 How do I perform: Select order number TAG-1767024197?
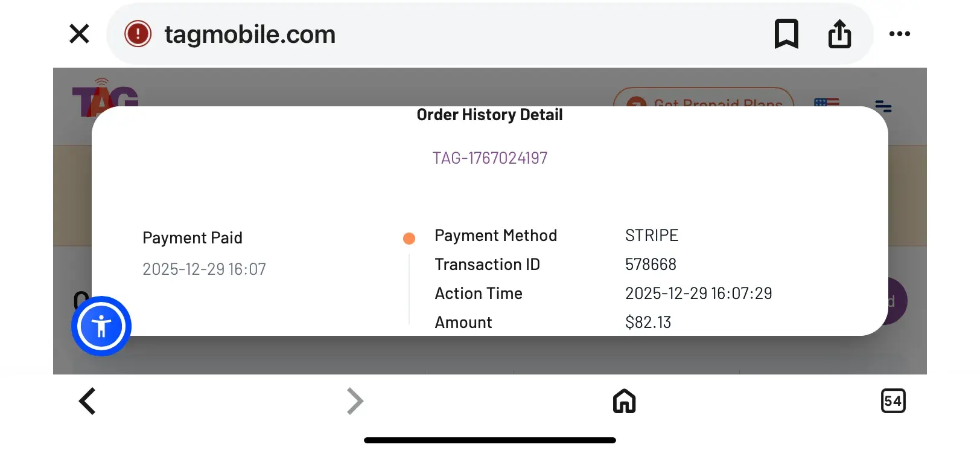(x=489, y=158)
